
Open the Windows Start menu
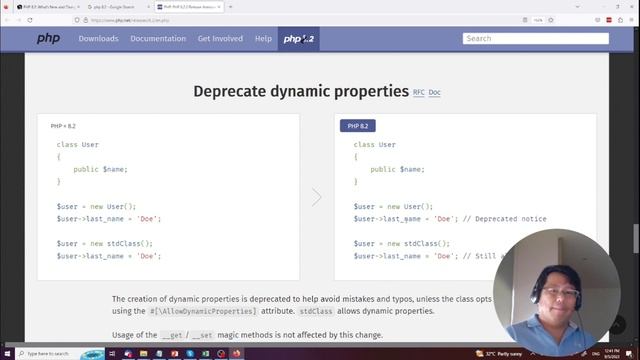(x=7, y=353)
